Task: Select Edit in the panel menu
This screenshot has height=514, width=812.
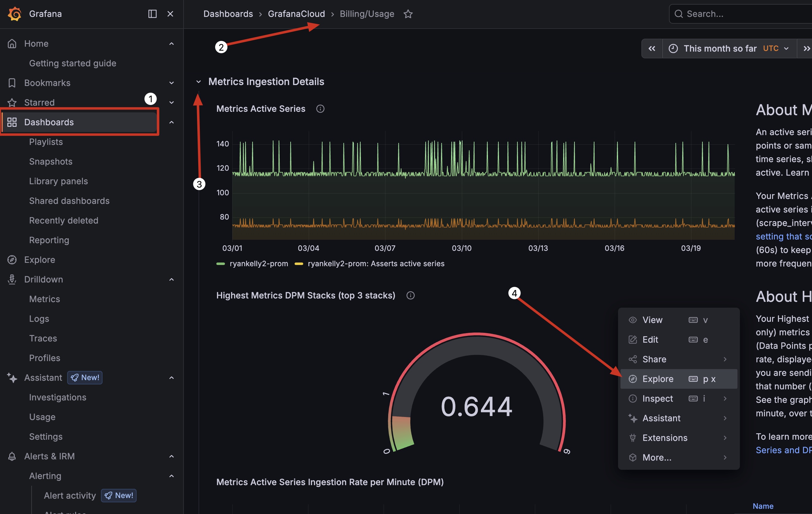Action: 650,340
